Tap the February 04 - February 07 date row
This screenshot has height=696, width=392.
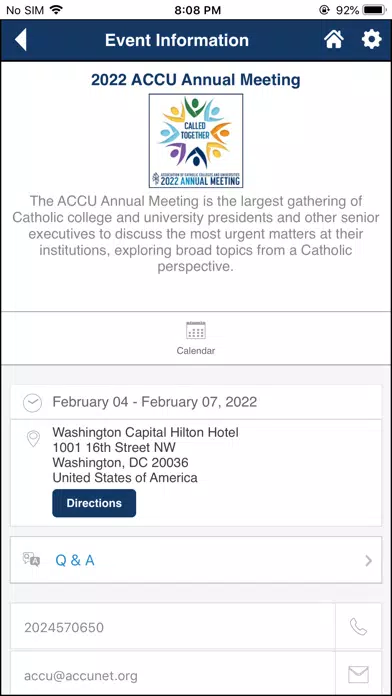coord(196,402)
